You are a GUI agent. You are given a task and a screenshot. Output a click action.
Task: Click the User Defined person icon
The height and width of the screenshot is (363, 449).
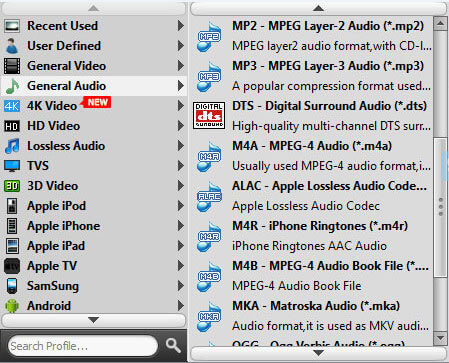[12, 46]
